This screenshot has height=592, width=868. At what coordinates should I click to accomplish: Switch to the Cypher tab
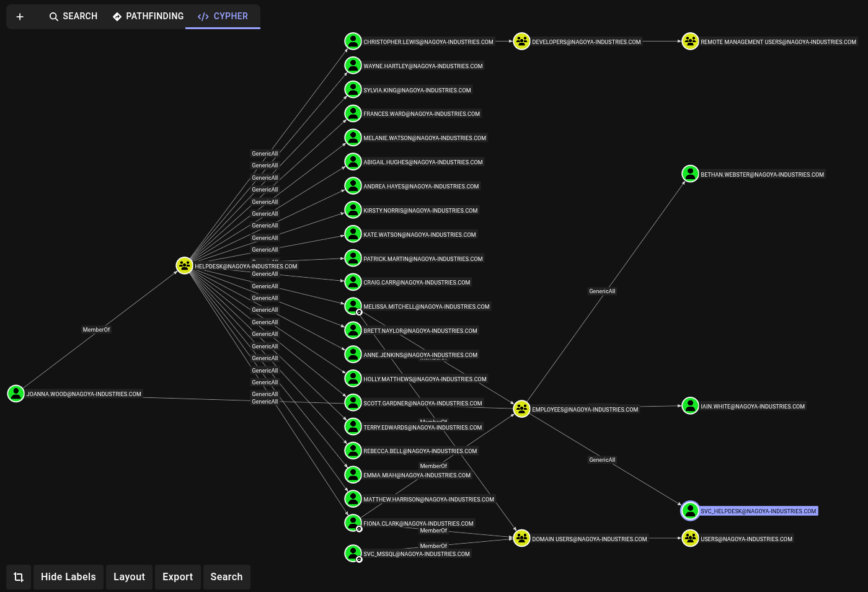click(223, 16)
